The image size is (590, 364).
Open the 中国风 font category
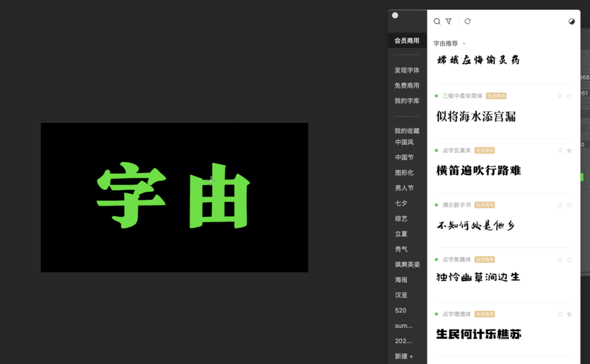(x=404, y=142)
